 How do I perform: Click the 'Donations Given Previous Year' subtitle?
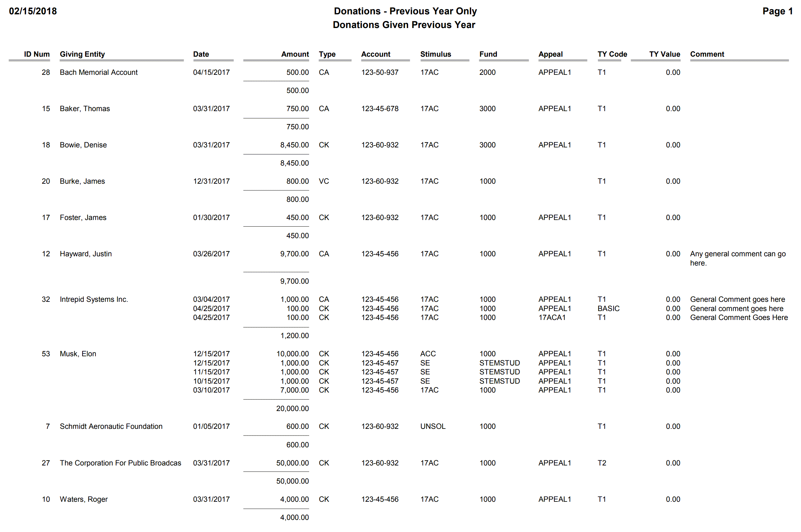(x=404, y=25)
